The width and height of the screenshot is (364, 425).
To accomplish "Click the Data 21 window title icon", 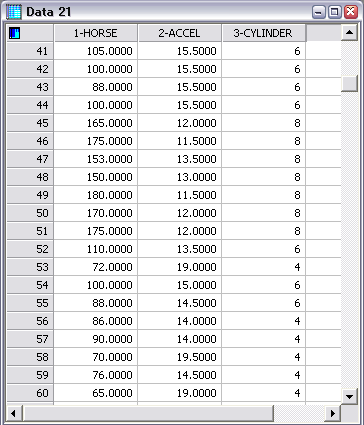I will tap(14, 12).
